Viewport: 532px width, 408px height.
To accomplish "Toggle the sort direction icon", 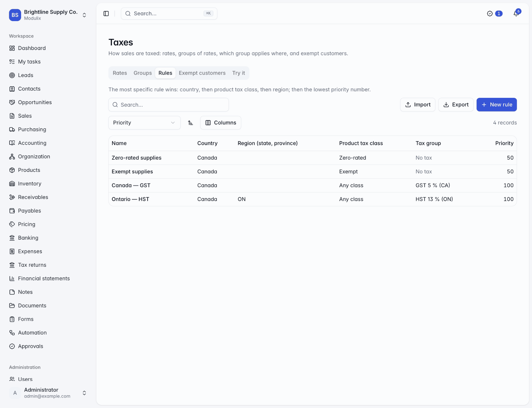I will [x=190, y=123].
